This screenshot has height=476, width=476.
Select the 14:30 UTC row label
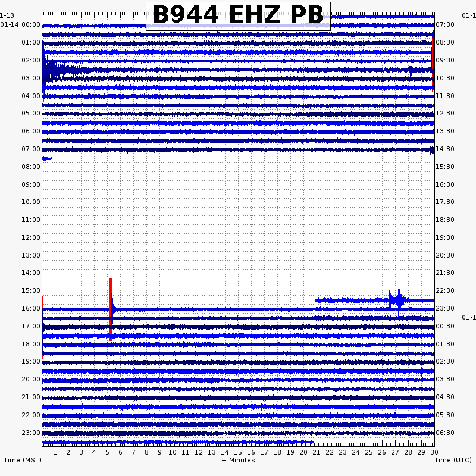pyautogui.click(x=445, y=149)
